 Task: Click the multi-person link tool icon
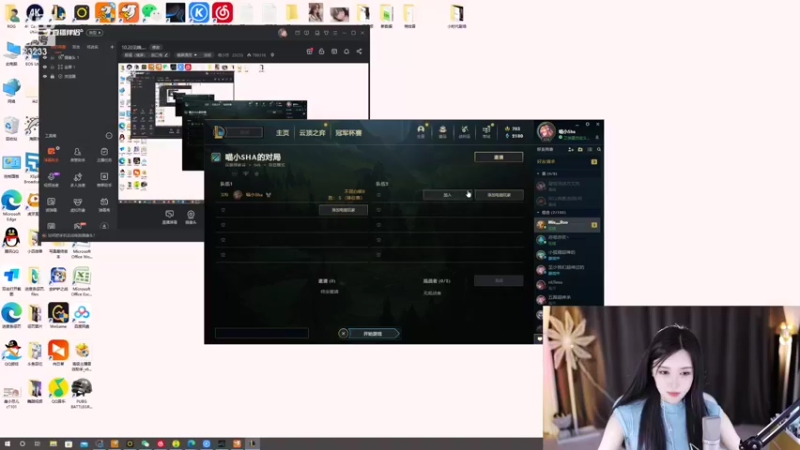(x=78, y=179)
